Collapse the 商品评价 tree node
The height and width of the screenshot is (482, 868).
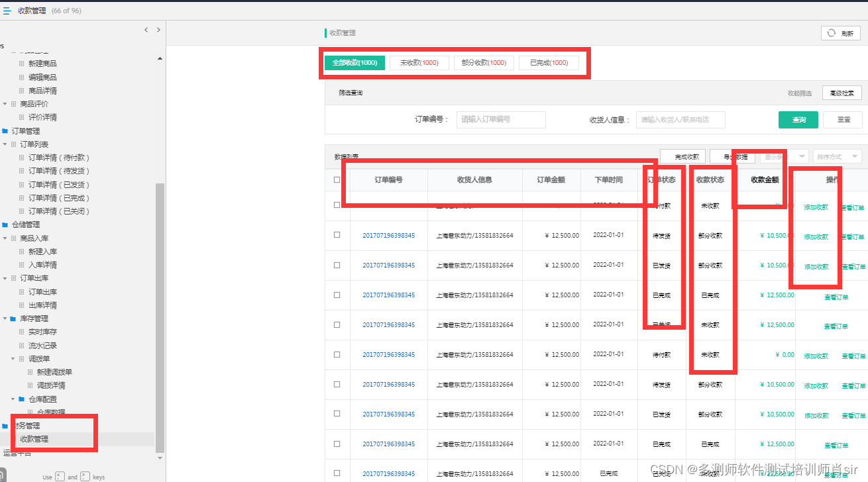click(5, 104)
